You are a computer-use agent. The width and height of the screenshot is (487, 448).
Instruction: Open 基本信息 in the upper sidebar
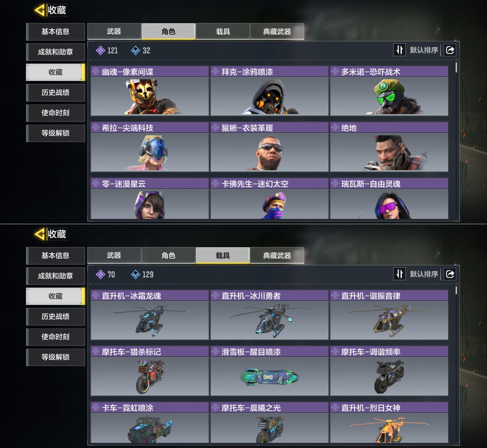pos(56,32)
